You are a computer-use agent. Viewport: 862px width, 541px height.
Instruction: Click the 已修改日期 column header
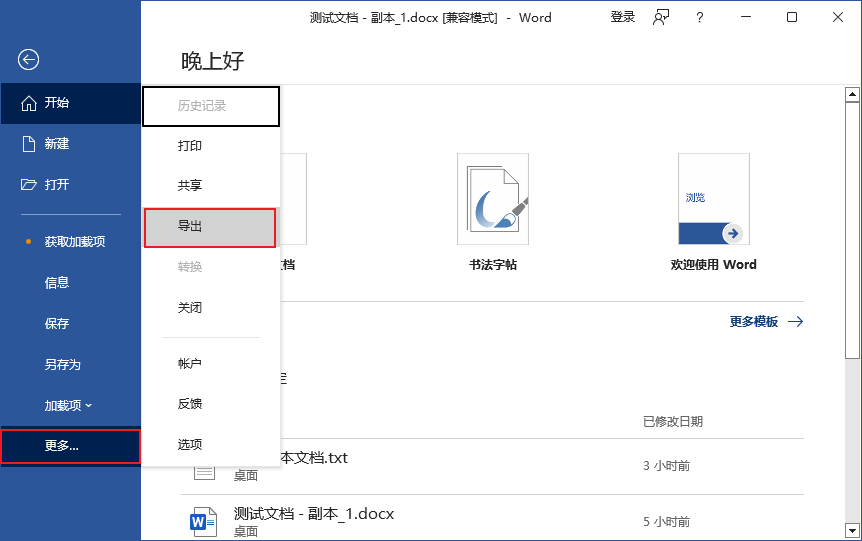pyautogui.click(x=673, y=422)
